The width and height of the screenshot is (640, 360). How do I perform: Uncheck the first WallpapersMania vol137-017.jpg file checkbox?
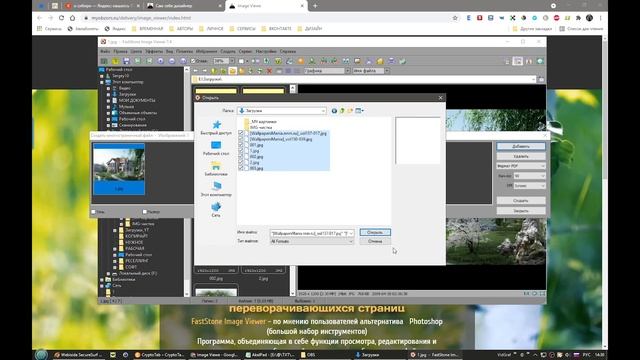[x=241, y=133]
